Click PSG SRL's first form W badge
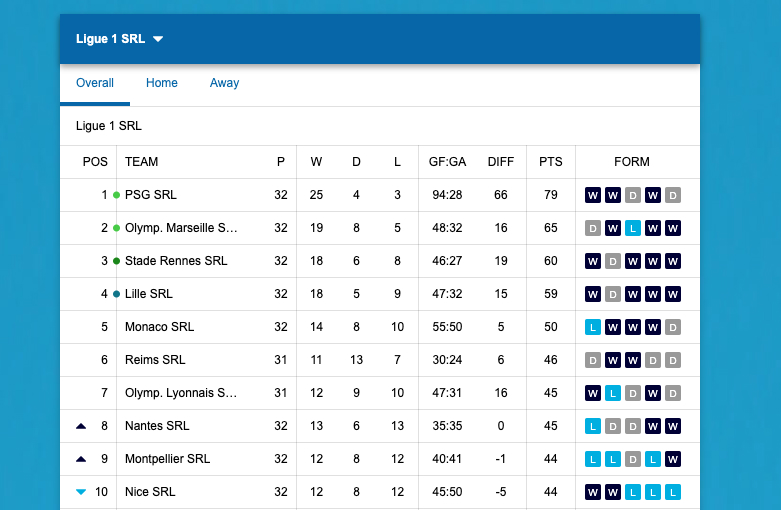Image resolution: width=781 pixels, height=510 pixels. coord(593,195)
